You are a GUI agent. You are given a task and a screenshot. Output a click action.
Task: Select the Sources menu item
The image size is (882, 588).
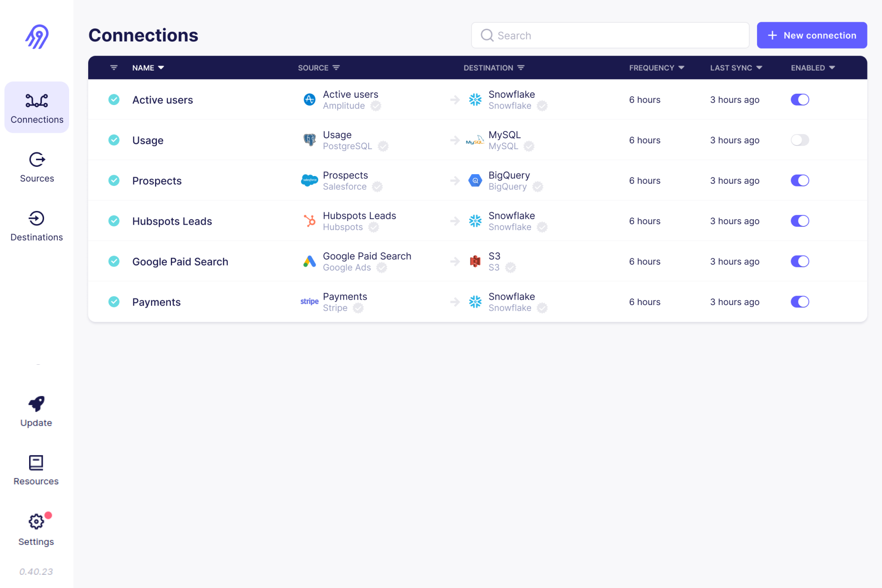pos(36,166)
